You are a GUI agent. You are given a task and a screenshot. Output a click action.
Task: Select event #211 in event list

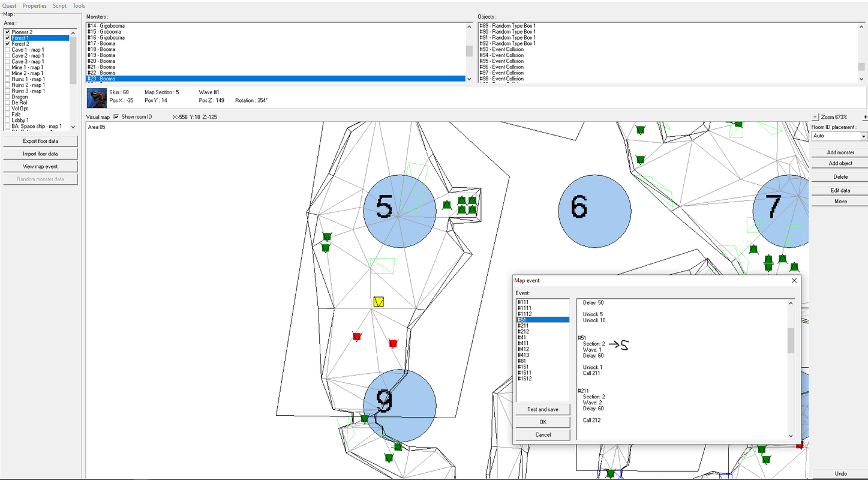[524, 326]
